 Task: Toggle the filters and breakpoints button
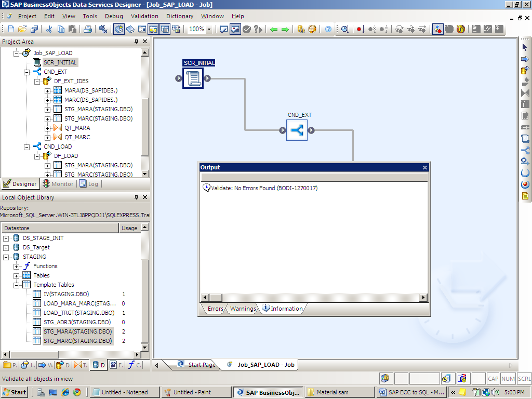[437, 29]
